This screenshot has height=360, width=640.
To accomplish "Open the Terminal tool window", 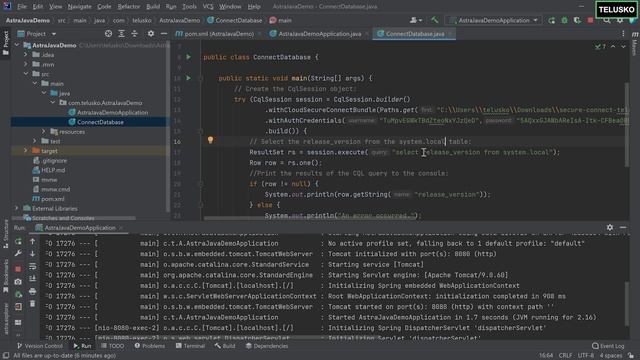I will (190, 346).
